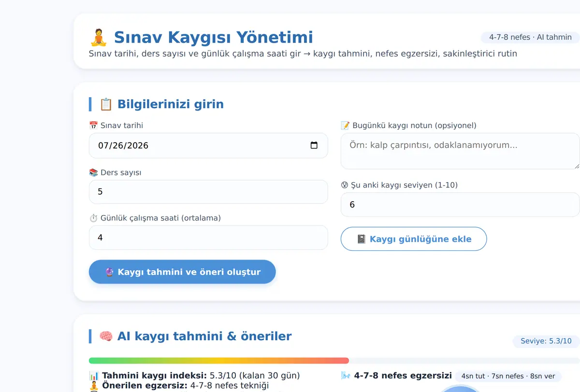This screenshot has height=392, width=580.
Task: Click the wind icon beside 4-7-8 nefes egzersizi
Action: click(x=346, y=376)
